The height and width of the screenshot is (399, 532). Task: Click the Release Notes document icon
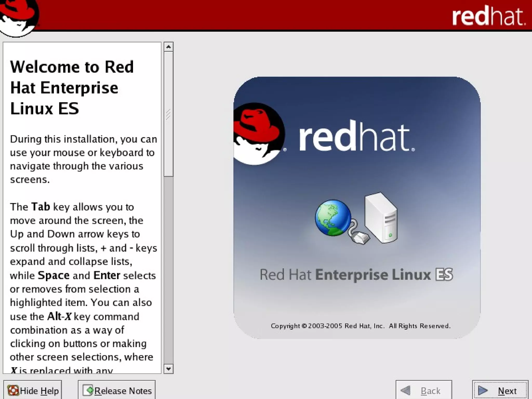pyautogui.click(x=88, y=390)
